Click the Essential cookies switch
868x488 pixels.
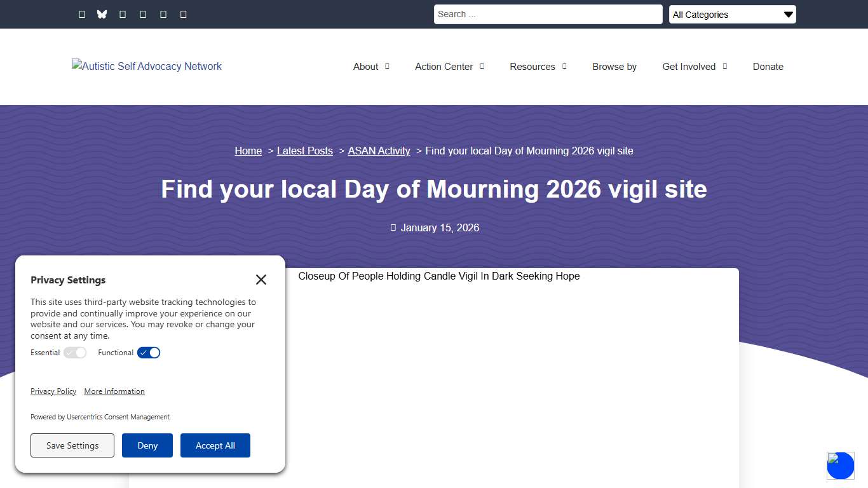(75, 353)
